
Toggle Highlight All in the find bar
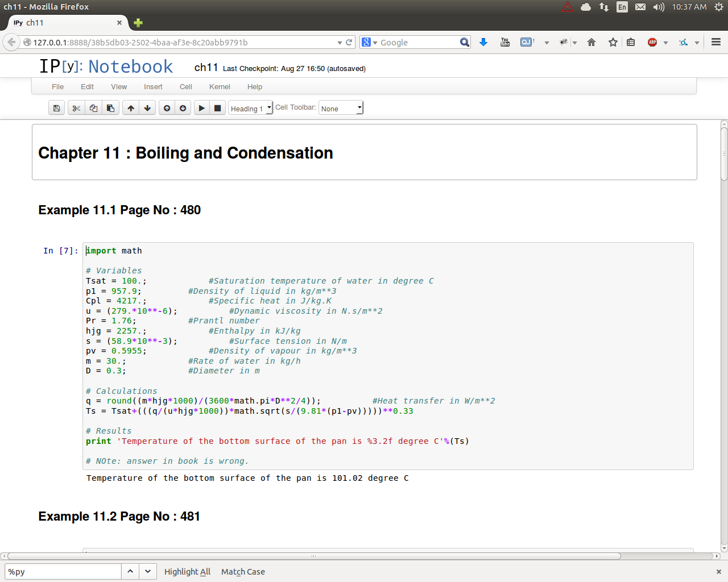pos(187,572)
